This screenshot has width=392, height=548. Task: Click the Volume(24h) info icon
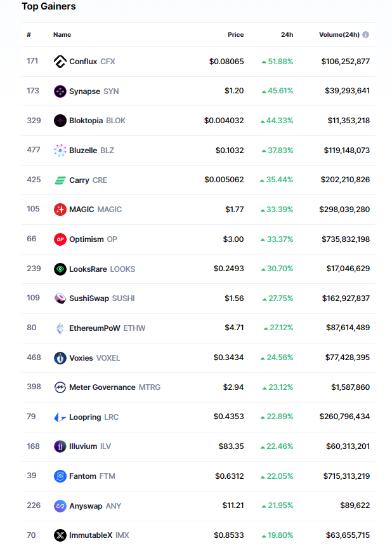[366, 35]
